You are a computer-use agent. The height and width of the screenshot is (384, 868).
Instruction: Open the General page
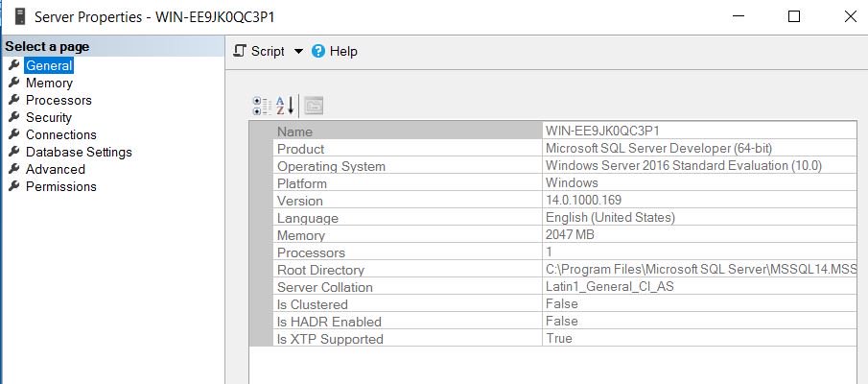click(49, 65)
